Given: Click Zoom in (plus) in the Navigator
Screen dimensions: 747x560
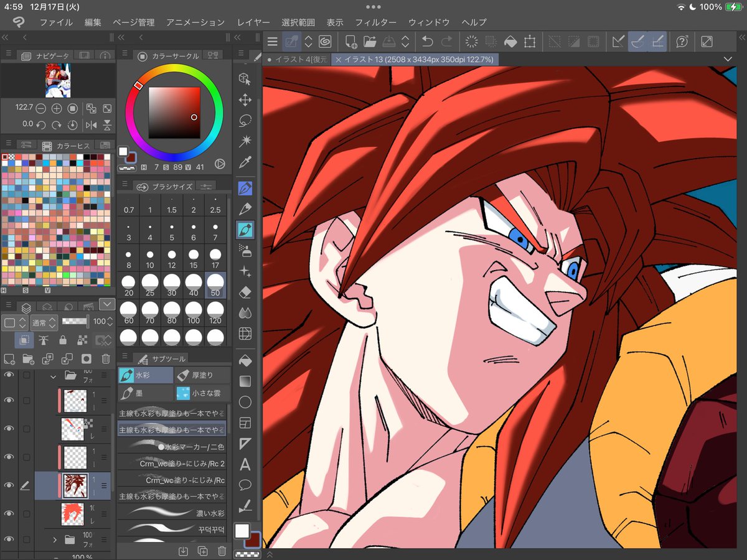Looking at the screenshot, I should point(57,108).
